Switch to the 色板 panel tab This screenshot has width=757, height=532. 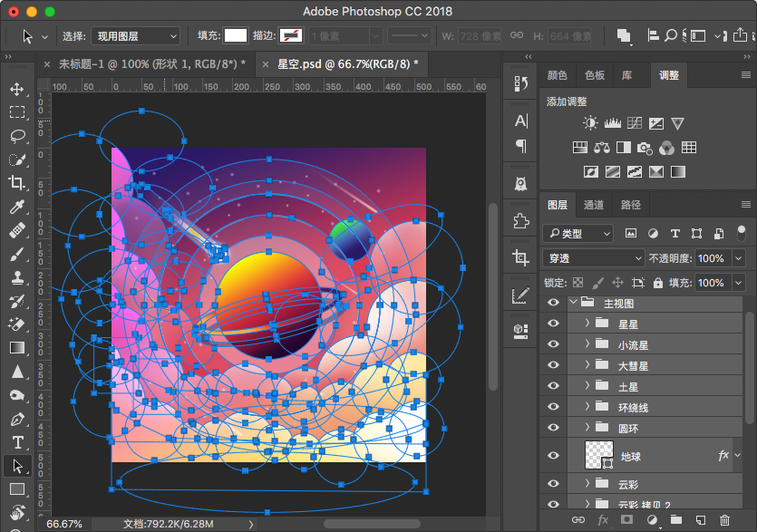[x=595, y=75]
